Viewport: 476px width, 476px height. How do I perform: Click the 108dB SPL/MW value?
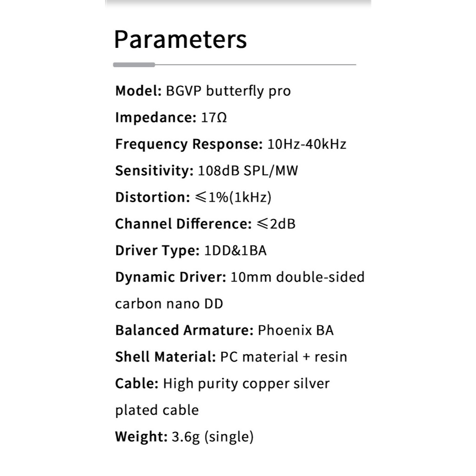pyautogui.click(x=248, y=171)
